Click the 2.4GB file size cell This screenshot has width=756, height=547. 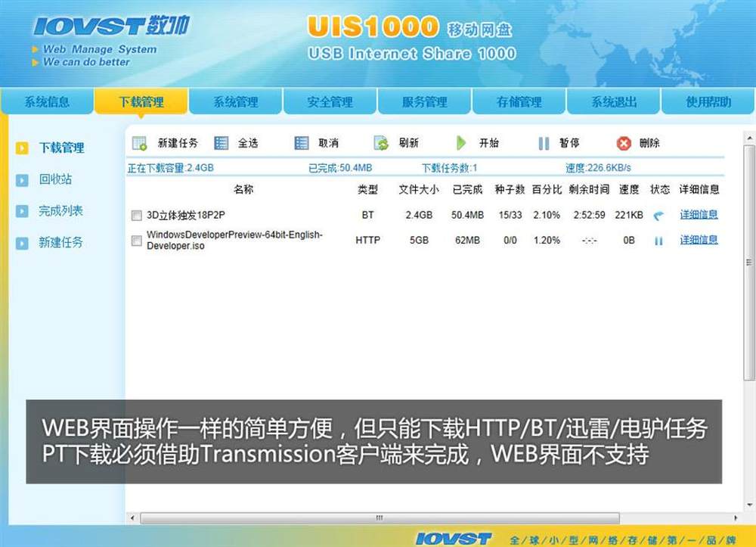click(x=419, y=215)
